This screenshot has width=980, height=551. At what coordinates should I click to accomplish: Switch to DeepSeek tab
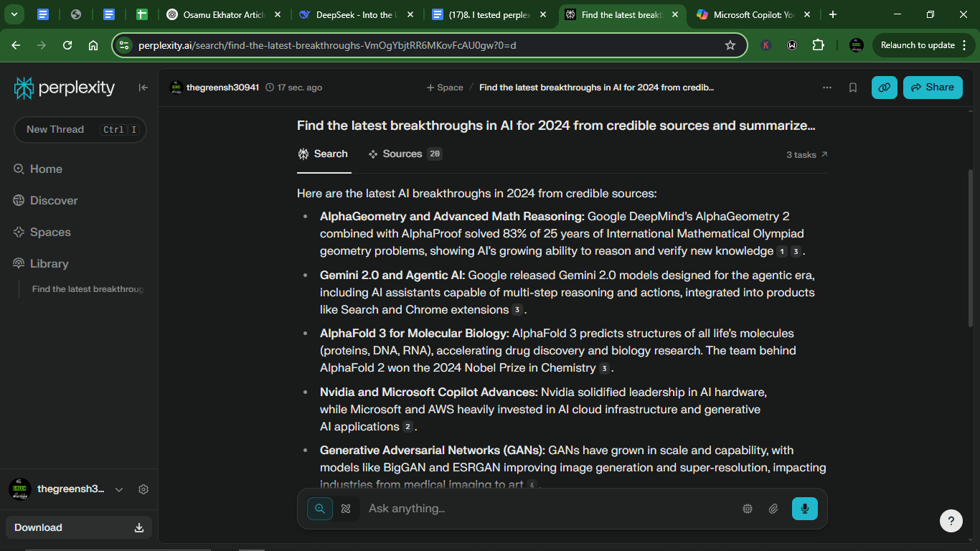(x=356, y=14)
